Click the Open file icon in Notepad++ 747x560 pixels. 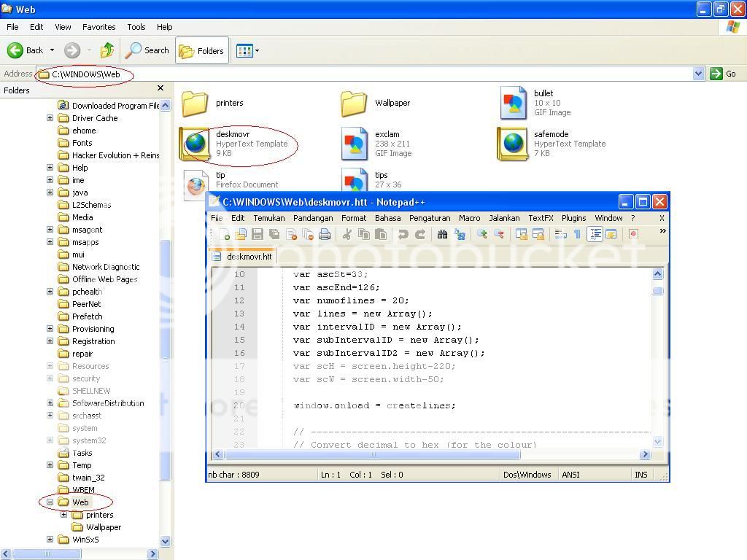(241, 234)
